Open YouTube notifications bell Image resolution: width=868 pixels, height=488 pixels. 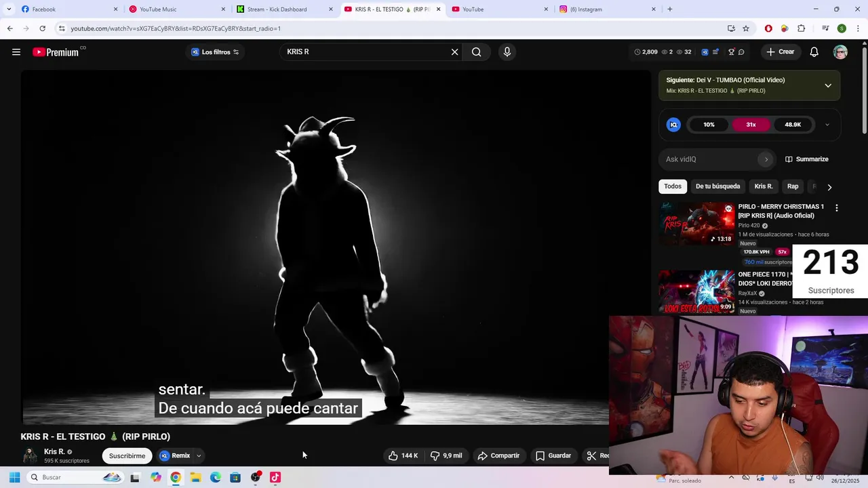(814, 52)
